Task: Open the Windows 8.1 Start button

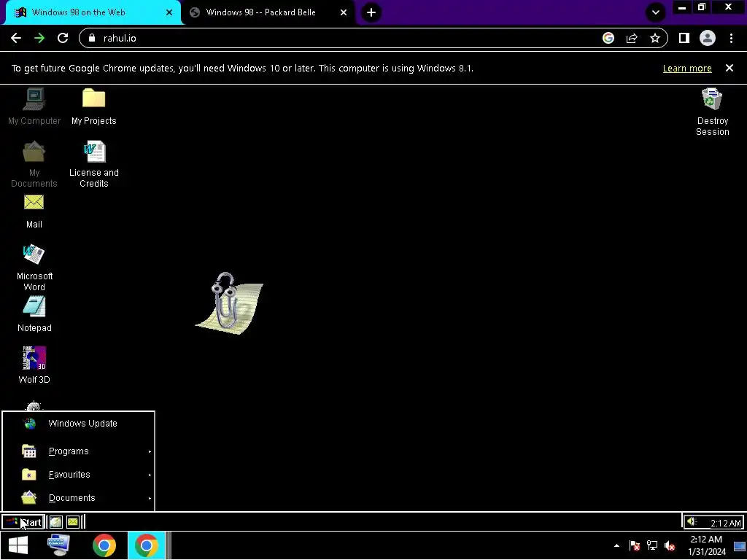Action: [18, 545]
